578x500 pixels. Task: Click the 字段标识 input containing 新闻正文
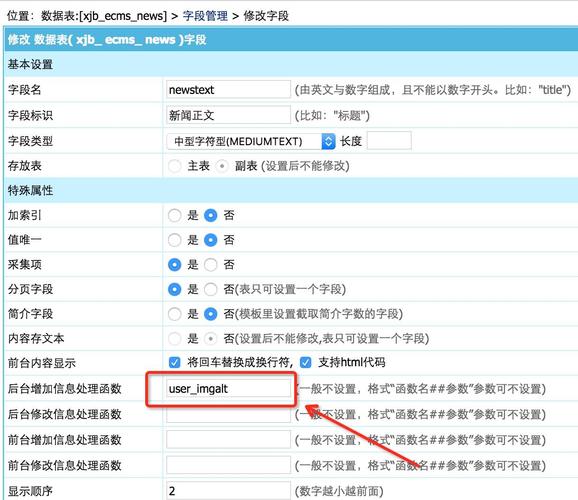[228, 115]
